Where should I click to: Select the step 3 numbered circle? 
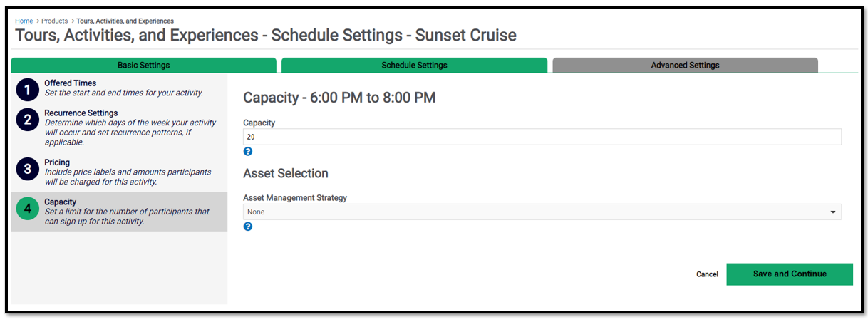pos(28,169)
